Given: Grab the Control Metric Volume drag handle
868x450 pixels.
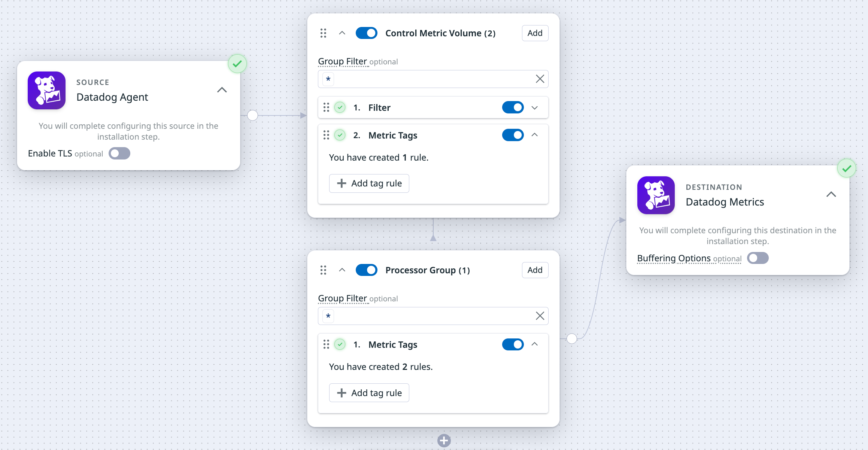Looking at the screenshot, I should tap(323, 33).
